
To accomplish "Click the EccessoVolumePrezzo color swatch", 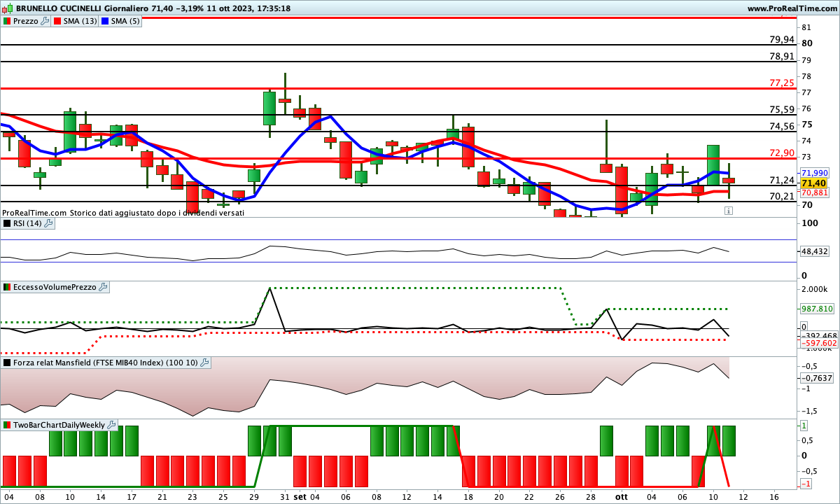I will (x=7, y=287).
